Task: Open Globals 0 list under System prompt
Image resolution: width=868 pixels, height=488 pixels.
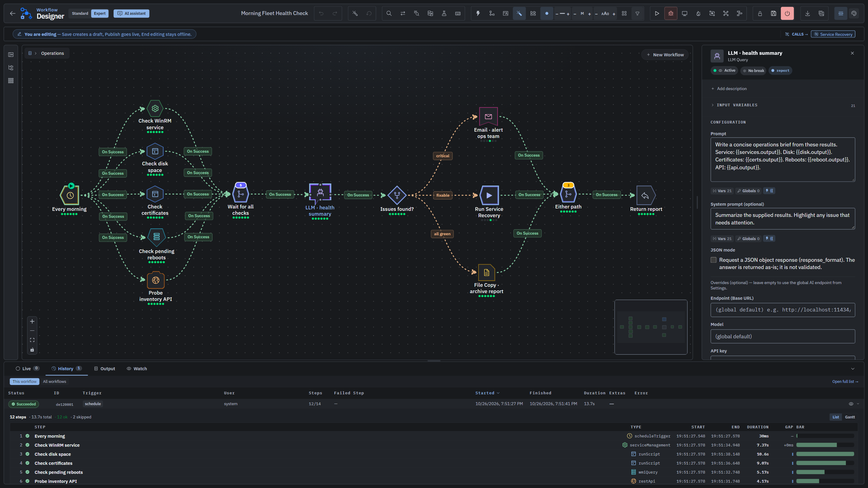Action: pyautogui.click(x=748, y=239)
